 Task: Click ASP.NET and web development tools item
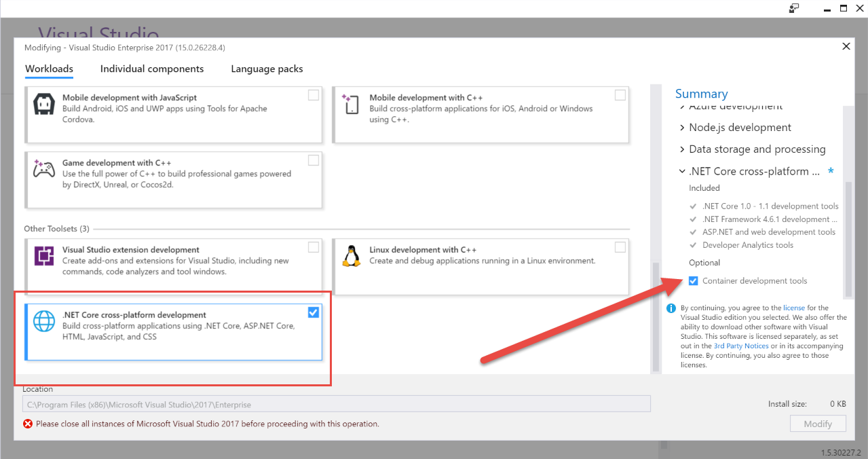tap(769, 232)
